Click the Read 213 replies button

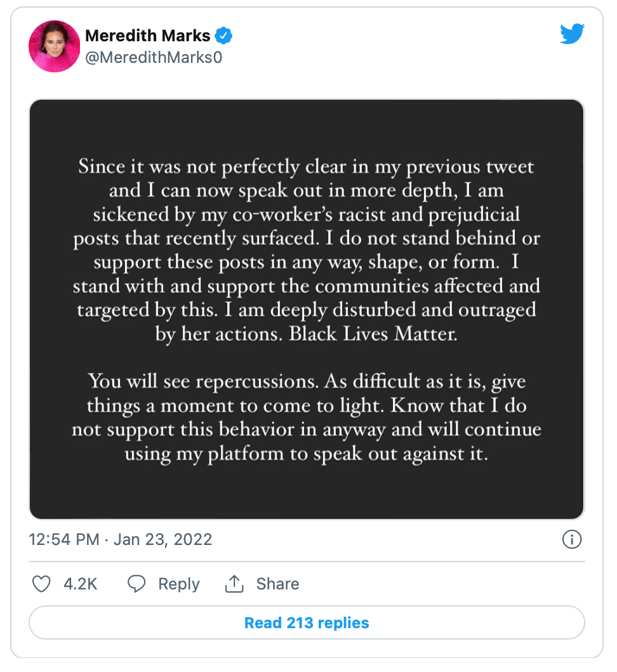point(307,622)
